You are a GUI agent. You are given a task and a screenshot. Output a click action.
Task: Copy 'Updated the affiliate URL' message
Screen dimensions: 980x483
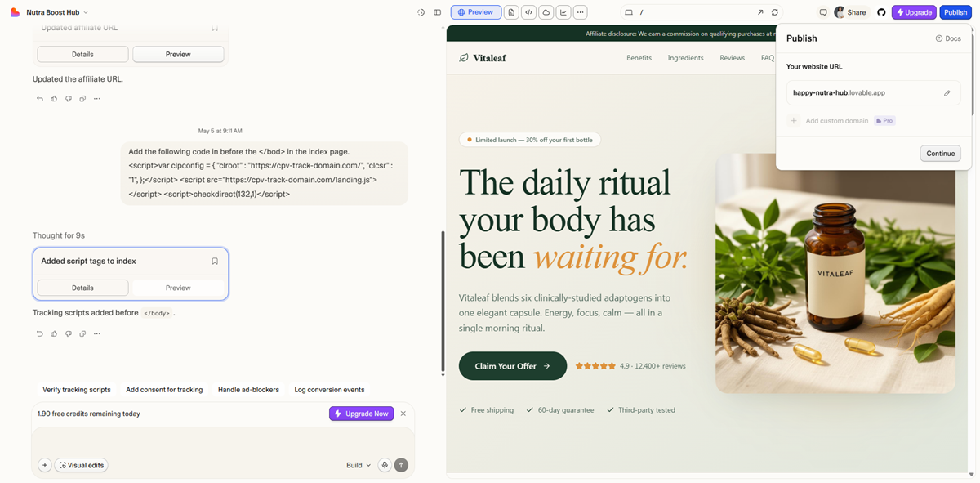pyautogui.click(x=82, y=99)
